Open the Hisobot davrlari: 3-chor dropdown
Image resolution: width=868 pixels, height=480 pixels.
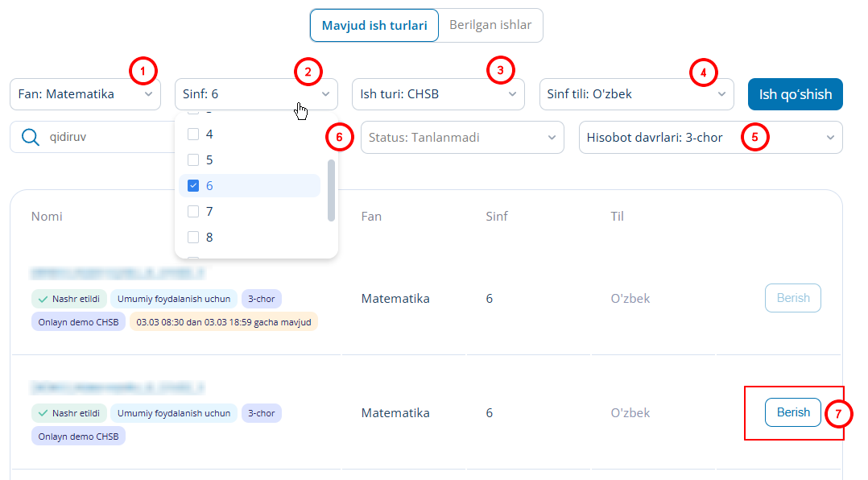pyautogui.click(x=711, y=137)
